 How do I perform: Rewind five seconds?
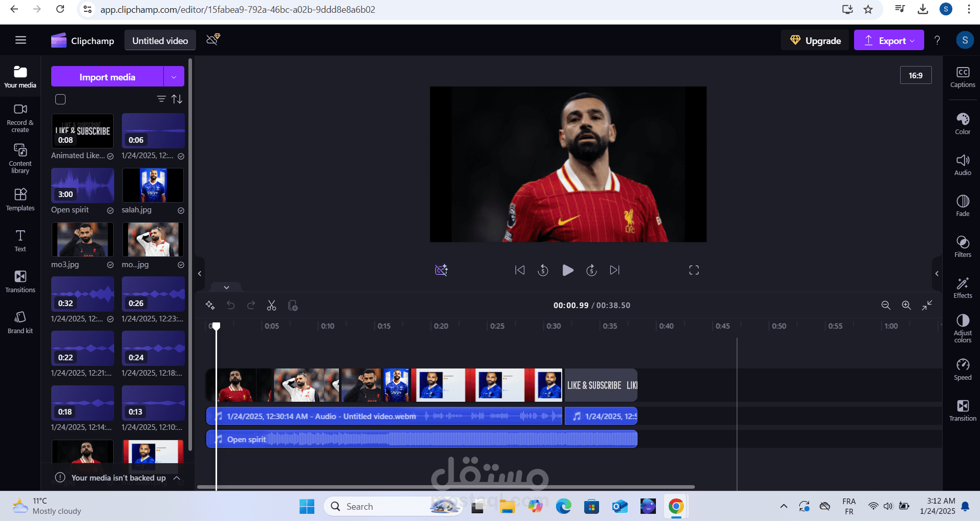coord(543,270)
